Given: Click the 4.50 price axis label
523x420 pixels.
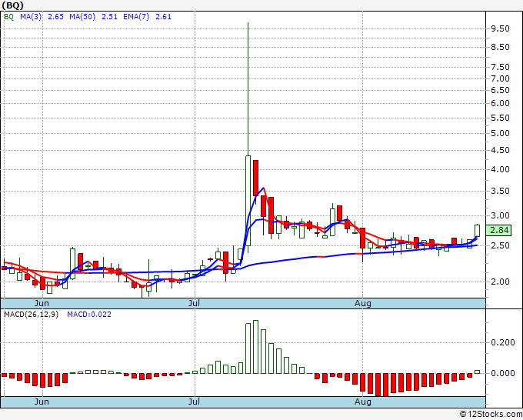Looking at the screenshot, I should (501, 151).
